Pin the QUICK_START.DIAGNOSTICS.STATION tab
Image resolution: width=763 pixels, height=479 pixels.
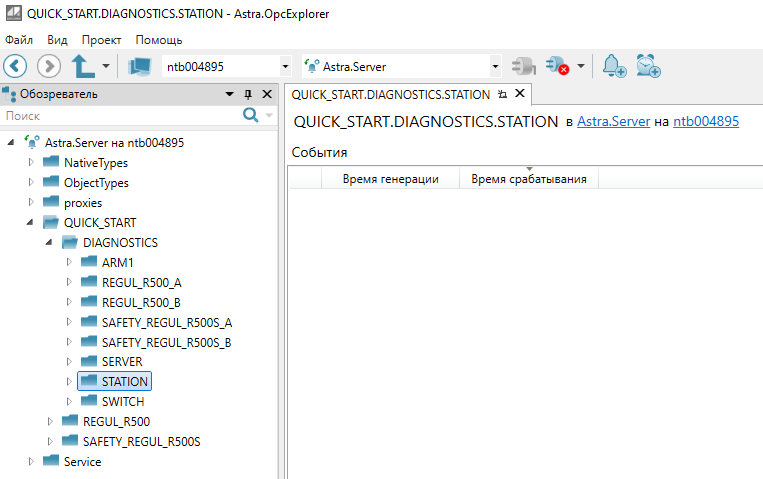pyautogui.click(x=502, y=94)
